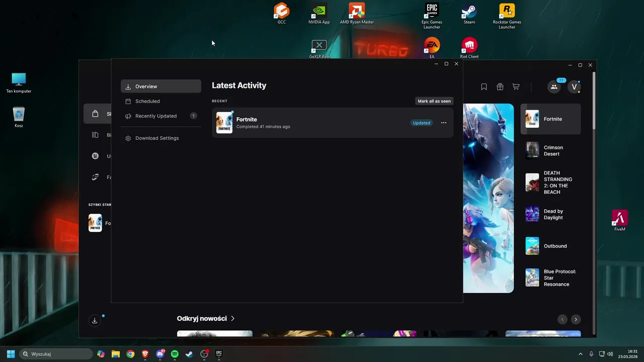Open Discord from the taskbar
Image resolution: width=644 pixels, height=362 pixels.
coord(160,354)
